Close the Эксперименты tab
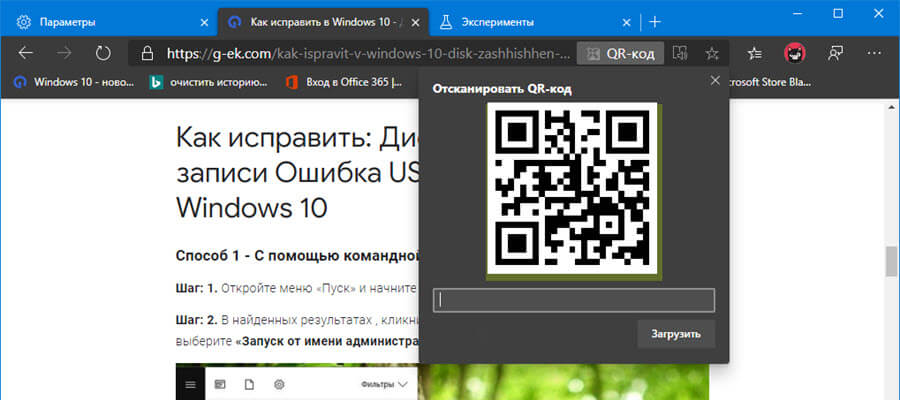 tap(627, 22)
